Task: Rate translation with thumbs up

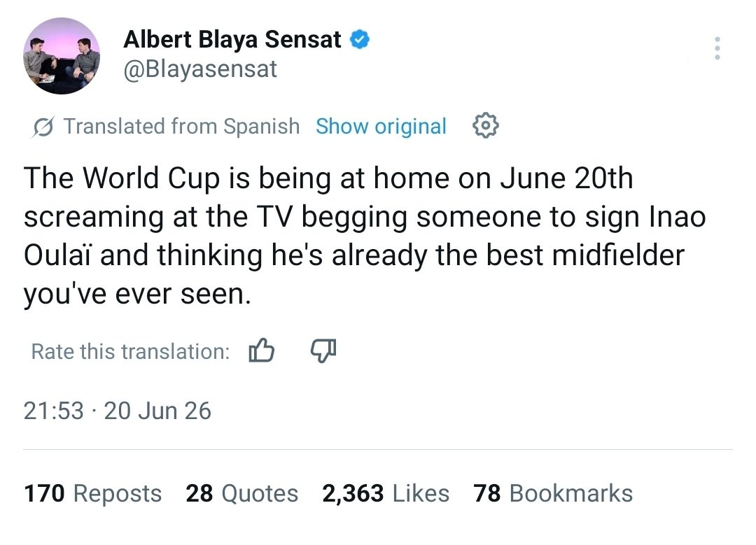Action: [261, 351]
